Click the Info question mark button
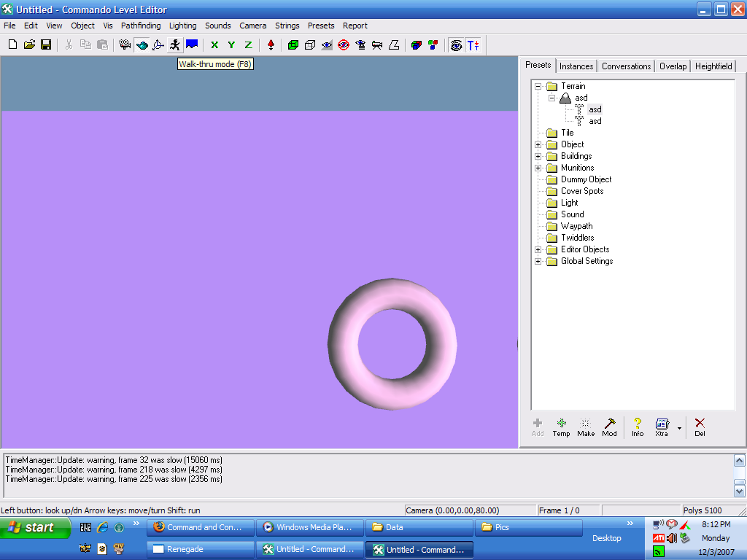 (x=638, y=427)
